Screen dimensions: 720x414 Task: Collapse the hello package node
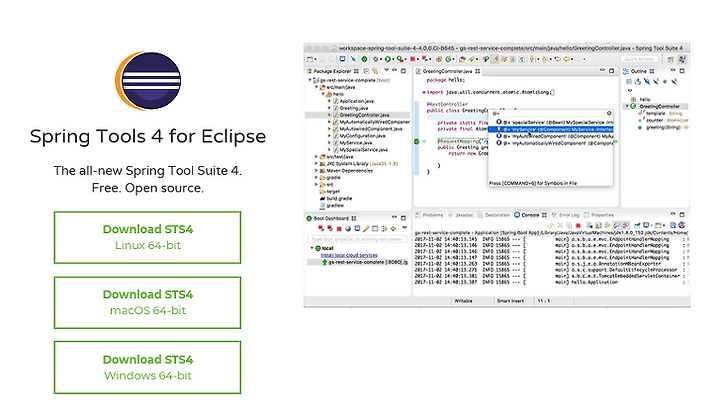pyautogui.click(x=323, y=94)
